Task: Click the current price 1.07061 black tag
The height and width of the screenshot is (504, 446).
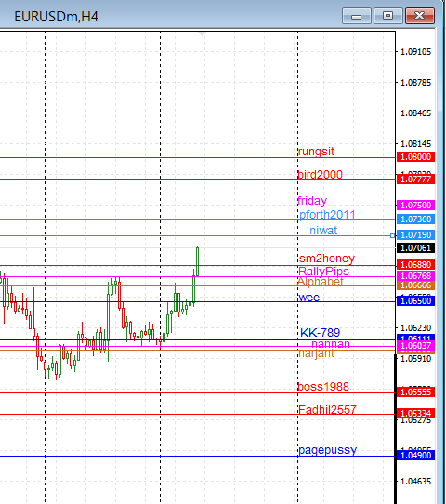Action: [x=416, y=248]
